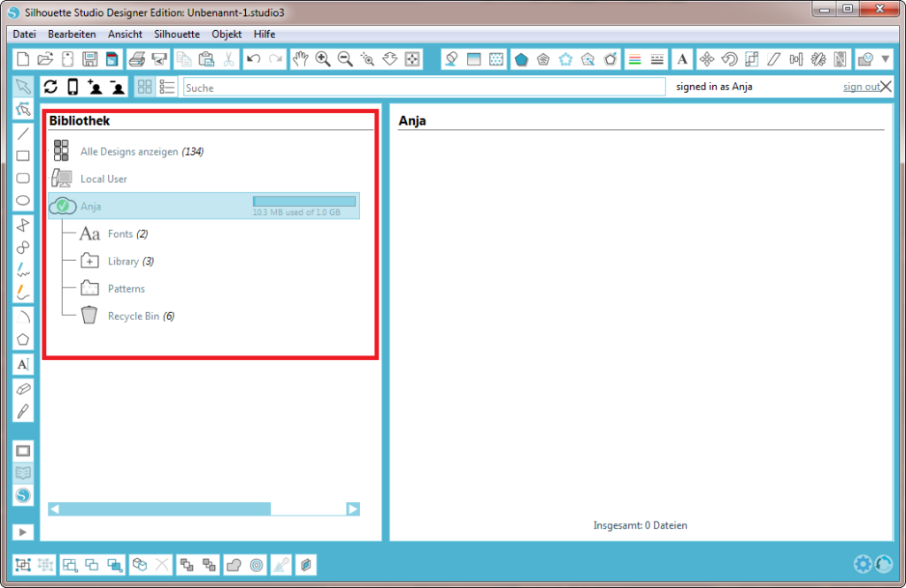The height and width of the screenshot is (588, 906).
Task: Open the Text Style panel icon
Action: coord(682,59)
